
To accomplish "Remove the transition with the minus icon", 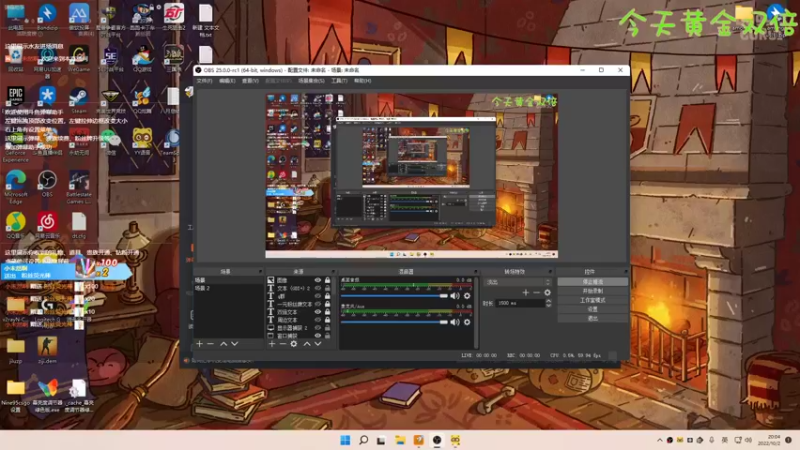I will pyautogui.click(x=536, y=292).
